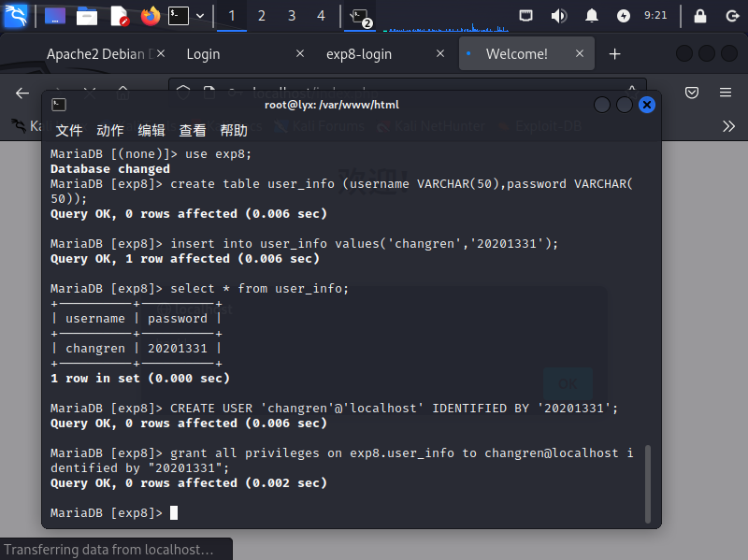This screenshot has height=560, width=748.
Task: Open the 动作 menu in terminal
Action: tap(110, 130)
